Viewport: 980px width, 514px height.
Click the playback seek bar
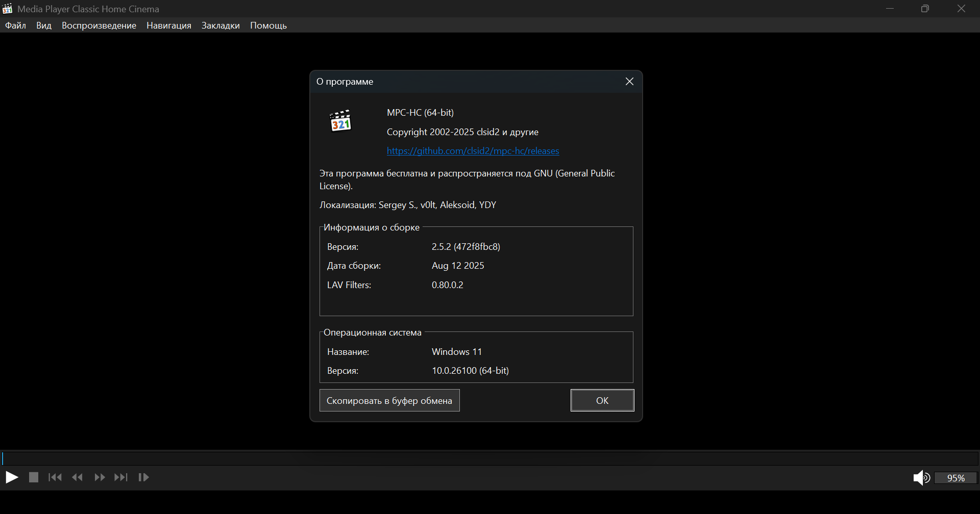tap(490, 458)
